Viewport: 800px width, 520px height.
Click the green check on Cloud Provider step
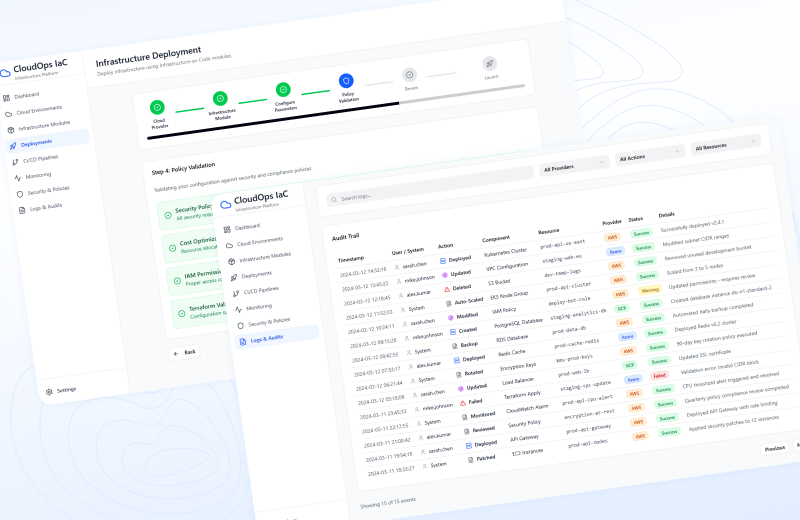tap(158, 107)
